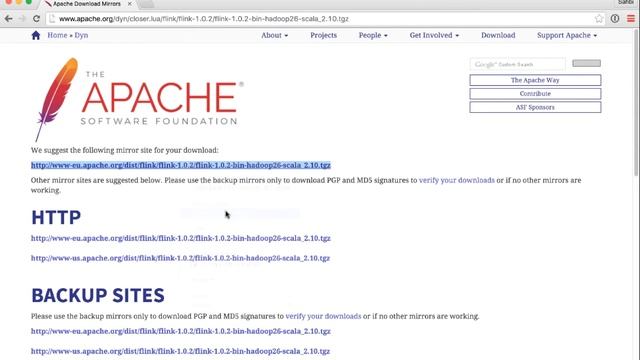Click www-us link under Backup Sites
The height and width of the screenshot is (360, 640).
[x=180, y=351]
